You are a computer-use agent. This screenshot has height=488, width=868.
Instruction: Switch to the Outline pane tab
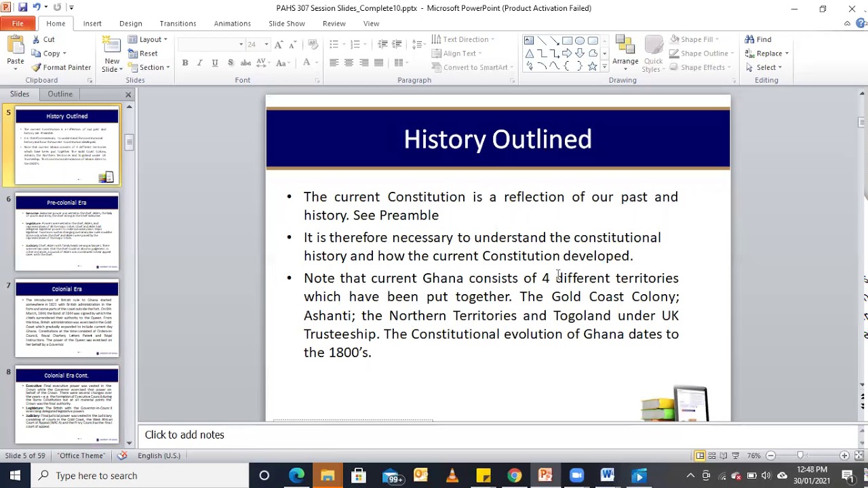[x=60, y=94]
